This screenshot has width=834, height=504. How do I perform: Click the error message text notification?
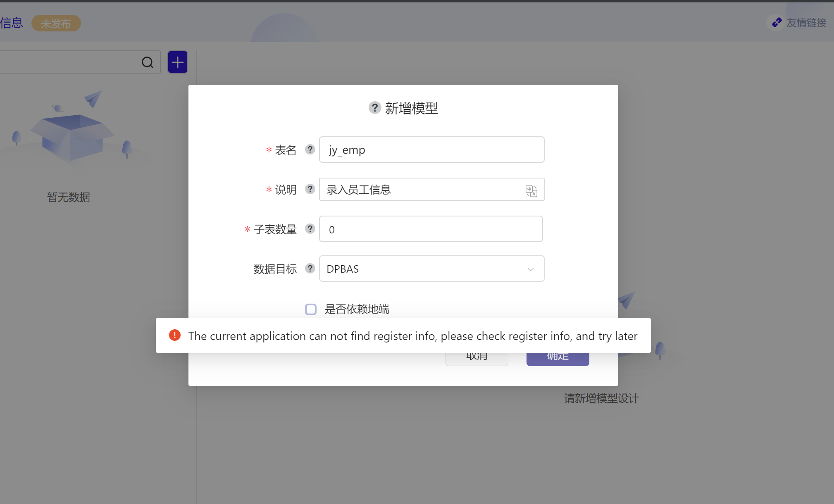pyautogui.click(x=412, y=336)
